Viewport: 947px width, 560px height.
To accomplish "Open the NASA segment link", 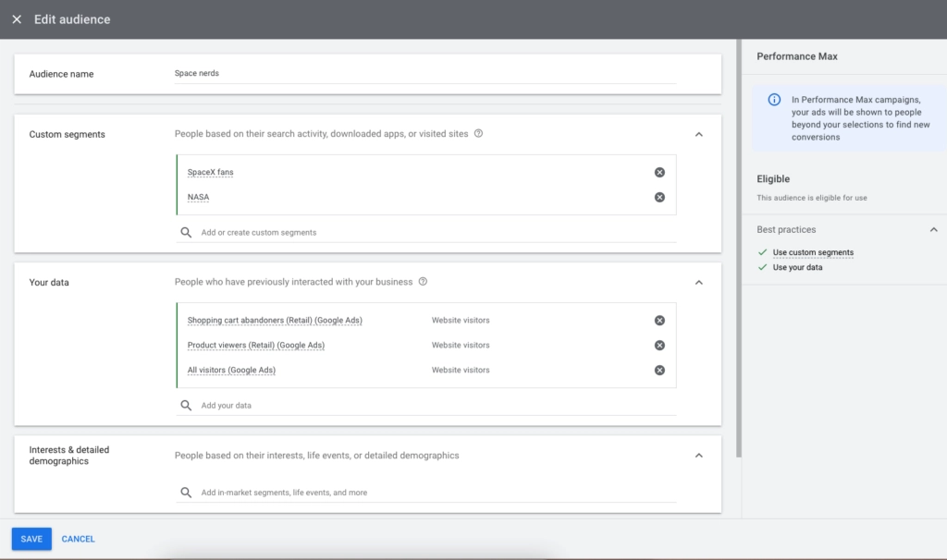I will (198, 198).
